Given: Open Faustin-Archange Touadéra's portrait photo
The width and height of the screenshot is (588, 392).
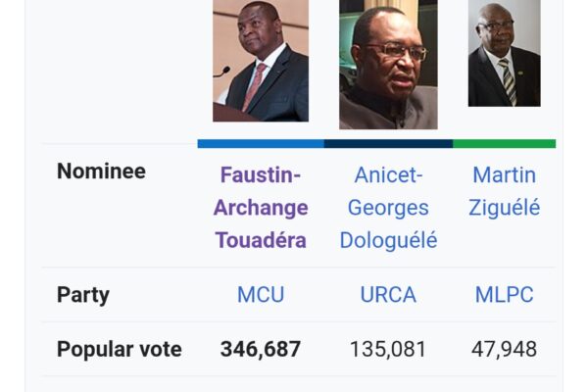Looking at the screenshot, I should (261, 61).
